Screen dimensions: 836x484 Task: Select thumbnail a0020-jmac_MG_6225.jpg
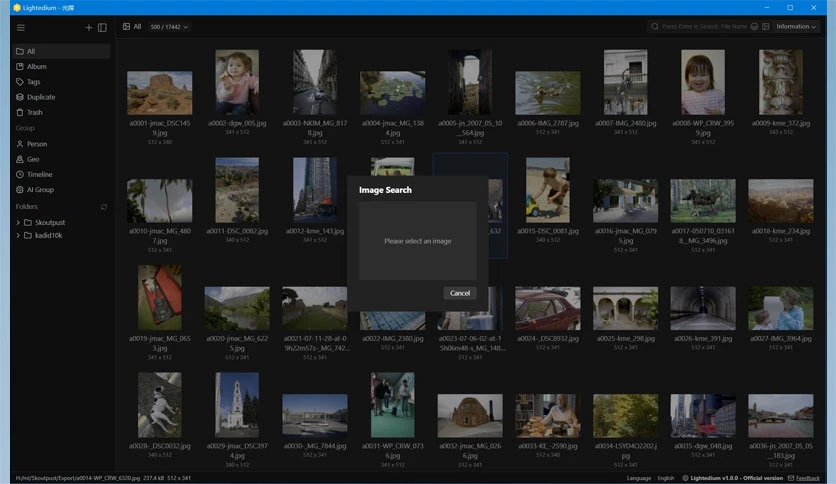pyautogui.click(x=237, y=308)
